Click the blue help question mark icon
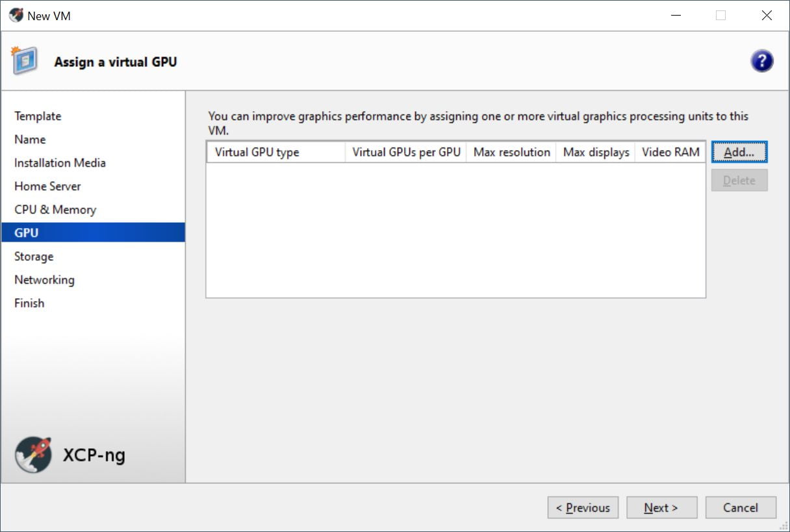The width and height of the screenshot is (790, 532). tap(761, 61)
